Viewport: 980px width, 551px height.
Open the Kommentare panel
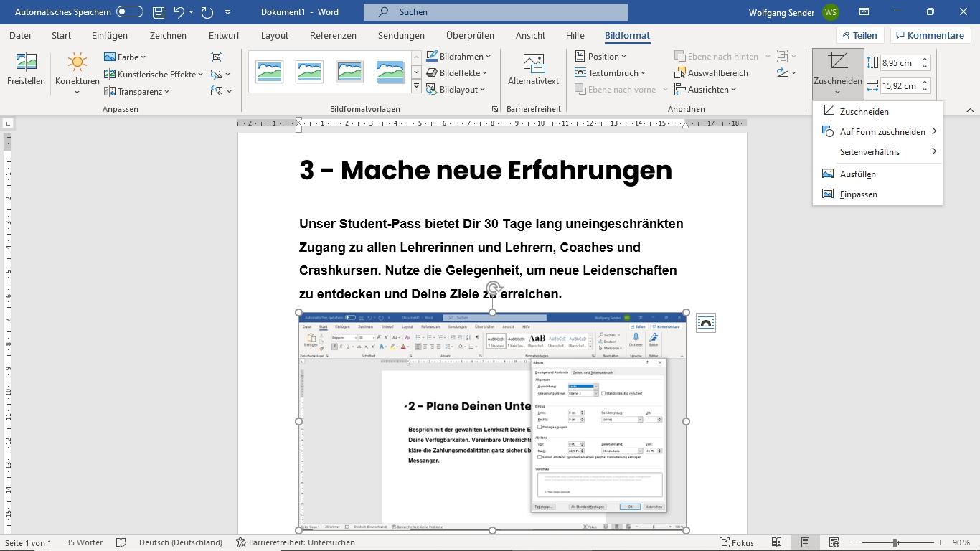pyautogui.click(x=930, y=35)
